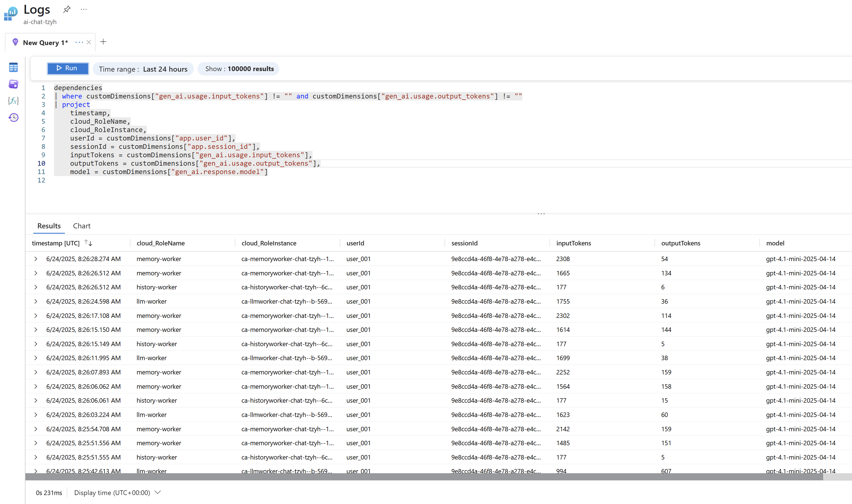The width and height of the screenshot is (852, 504).
Task: Click the outputTokens column header
Action: (x=680, y=243)
